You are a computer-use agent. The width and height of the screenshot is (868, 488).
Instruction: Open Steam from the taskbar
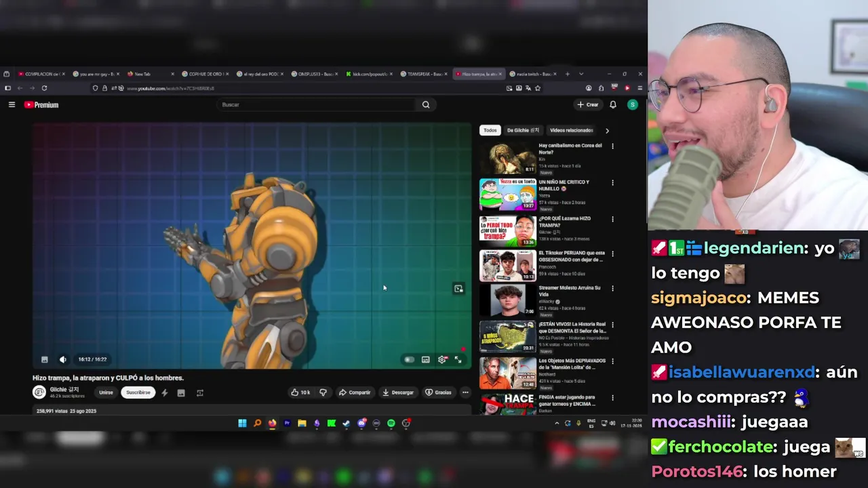tap(347, 423)
